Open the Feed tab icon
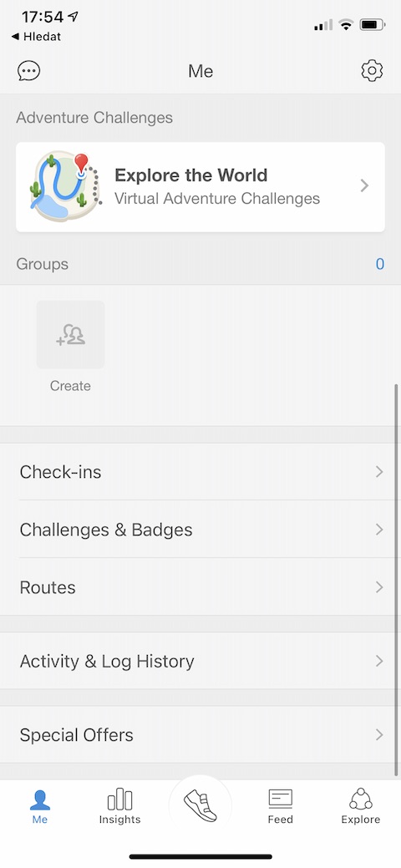Viewport: 401px width, 868px height. tap(280, 799)
